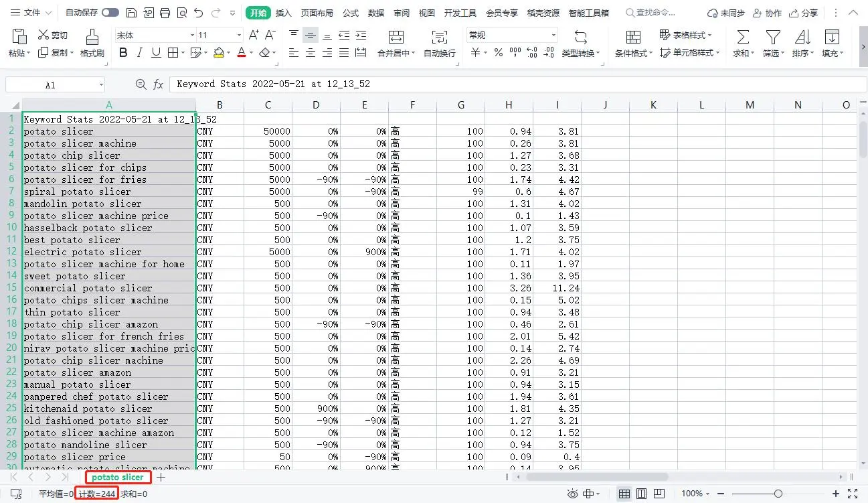Viewport: 868px width, 503px height.
Task: Click the italic formatting icon
Action: [139, 53]
